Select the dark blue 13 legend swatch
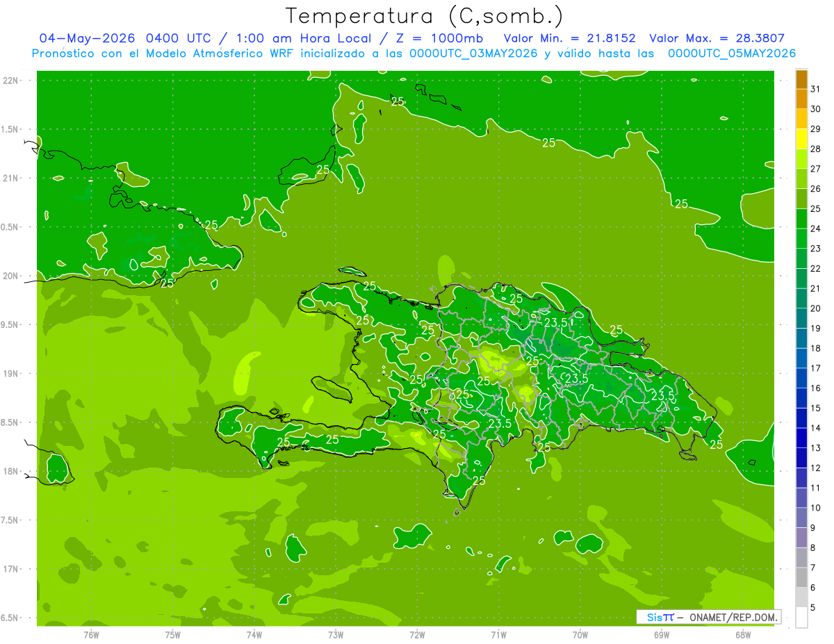The height and width of the screenshot is (644, 834). (801, 438)
